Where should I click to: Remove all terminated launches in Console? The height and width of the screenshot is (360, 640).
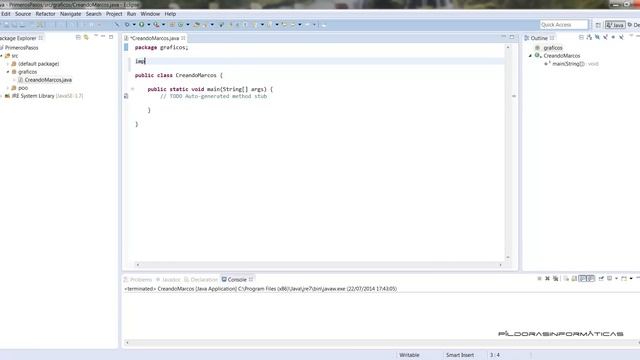tap(556, 278)
